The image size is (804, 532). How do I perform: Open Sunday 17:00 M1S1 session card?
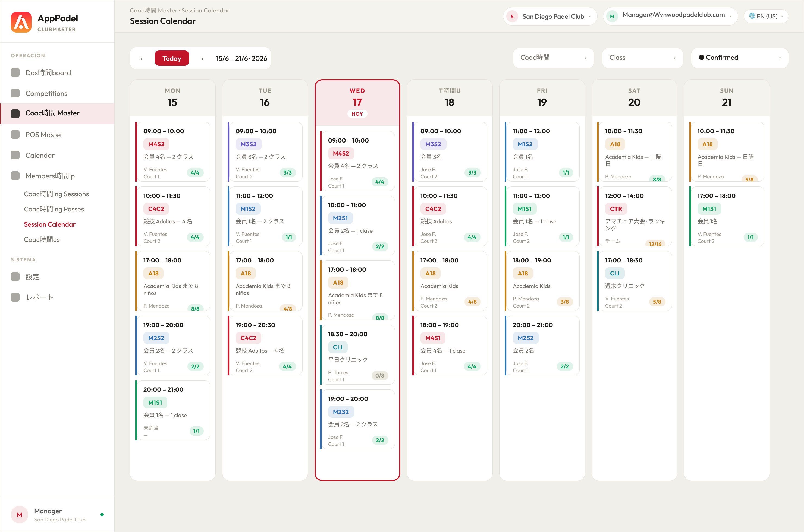727,216
